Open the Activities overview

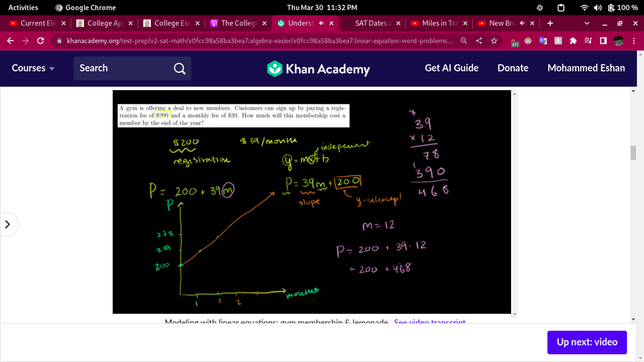pyautogui.click(x=23, y=7)
